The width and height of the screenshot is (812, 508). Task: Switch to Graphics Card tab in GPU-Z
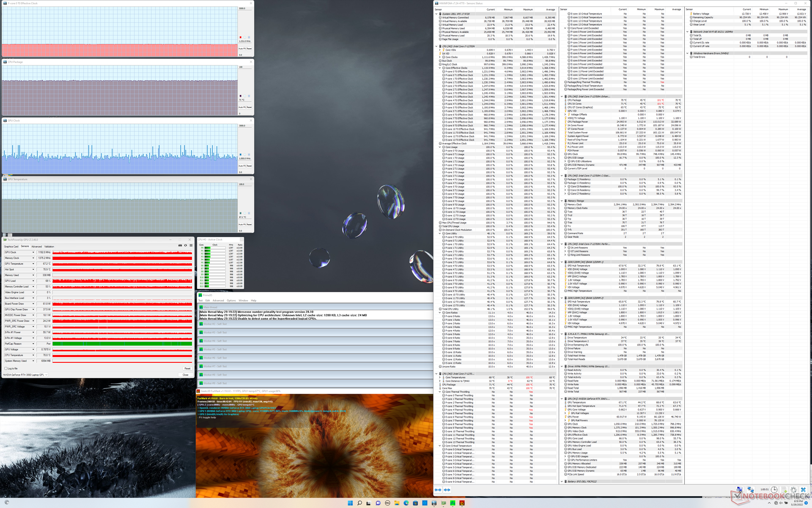tap(11, 246)
